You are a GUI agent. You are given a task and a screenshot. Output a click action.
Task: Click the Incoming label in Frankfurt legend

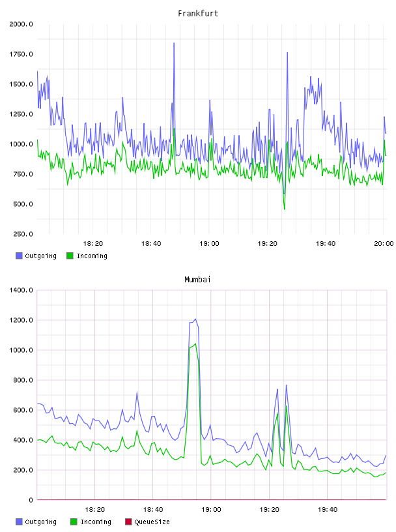[92, 256]
